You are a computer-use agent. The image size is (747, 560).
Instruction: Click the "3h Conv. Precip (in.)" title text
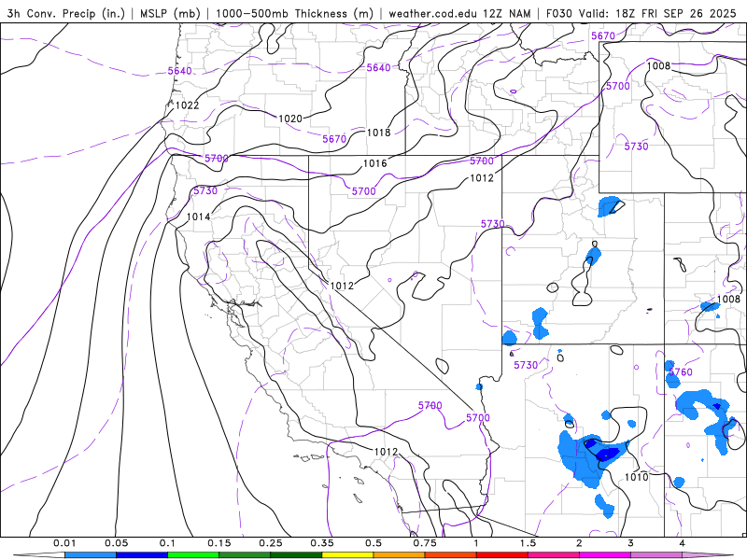pyautogui.click(x=65, y=13)
